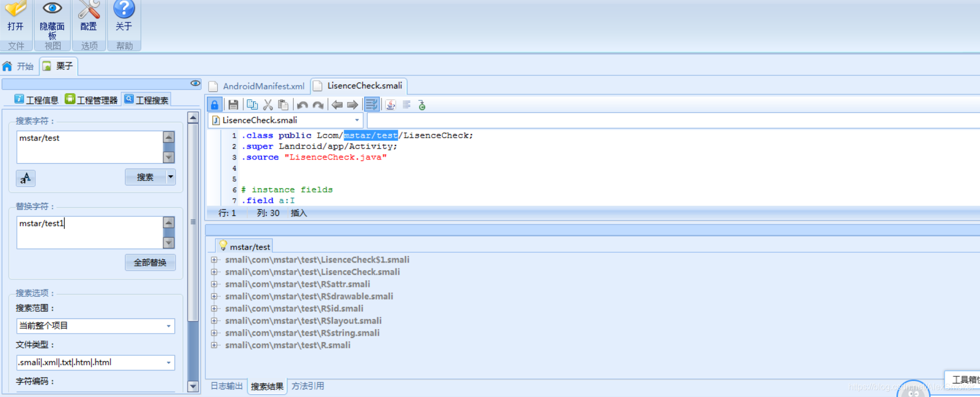Open the 工程信息 panel tab

[36, 99]
